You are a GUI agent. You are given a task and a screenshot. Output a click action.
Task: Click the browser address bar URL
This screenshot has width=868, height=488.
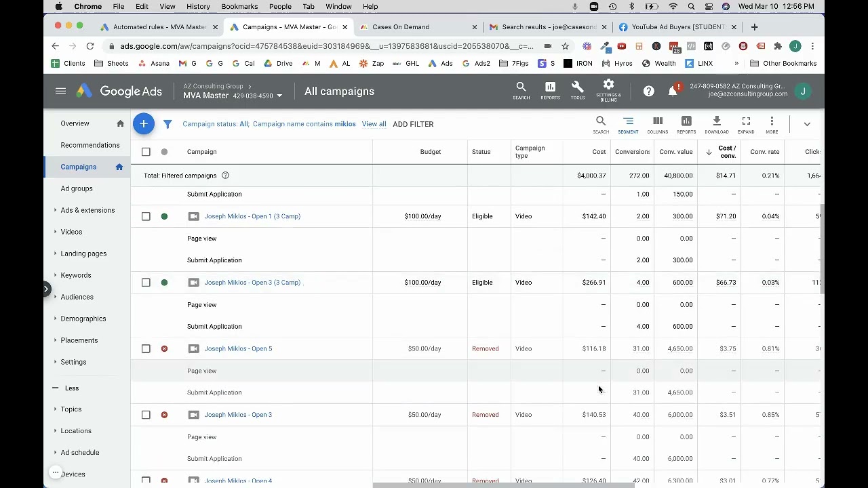coord(326,46)
